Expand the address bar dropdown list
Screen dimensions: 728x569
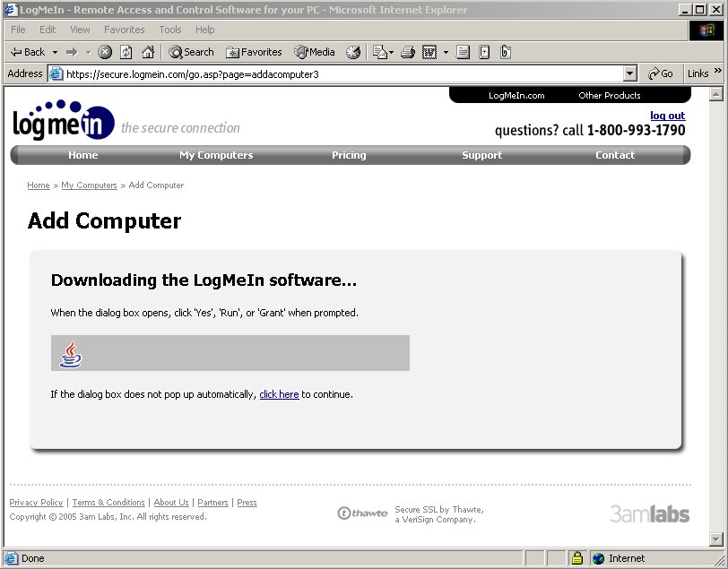coord(629,73)
